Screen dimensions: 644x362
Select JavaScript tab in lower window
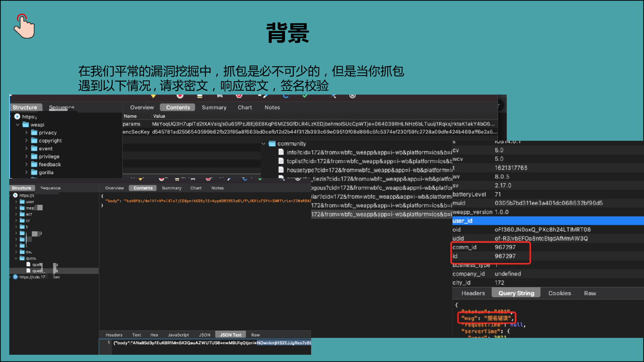(x=178, y=335)
